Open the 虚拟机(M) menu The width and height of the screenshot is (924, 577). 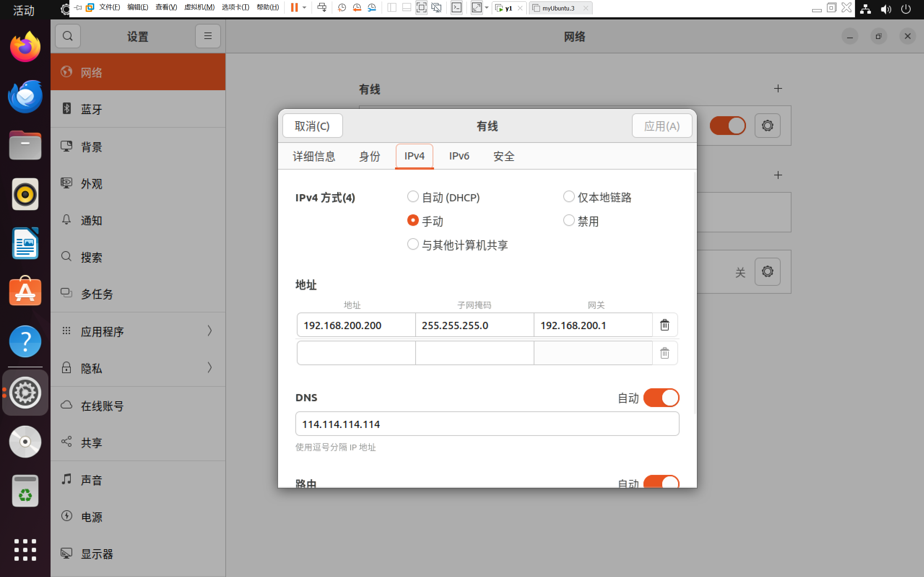click(199, 8)
